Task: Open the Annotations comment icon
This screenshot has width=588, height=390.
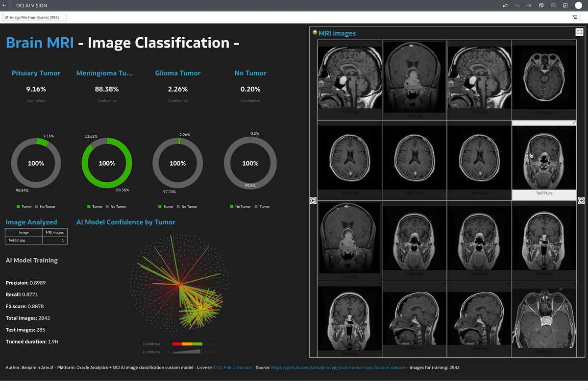Action: pos(554,5)
